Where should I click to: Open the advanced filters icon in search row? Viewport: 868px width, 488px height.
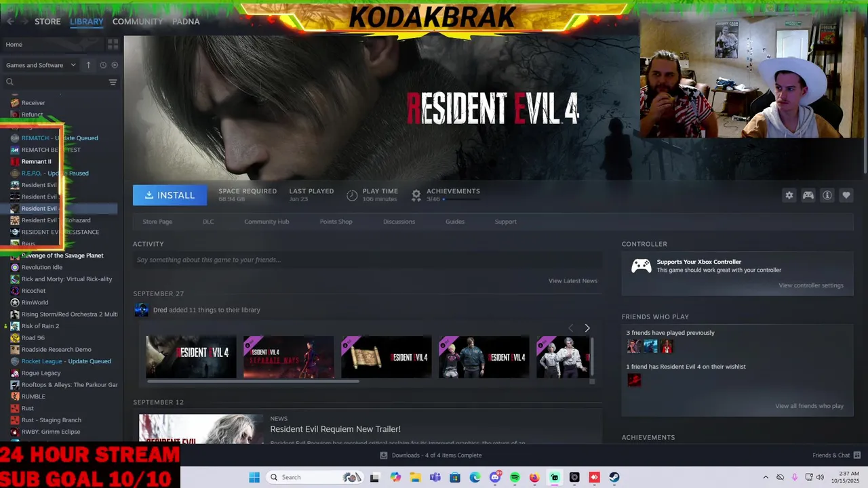coord(113,82)
